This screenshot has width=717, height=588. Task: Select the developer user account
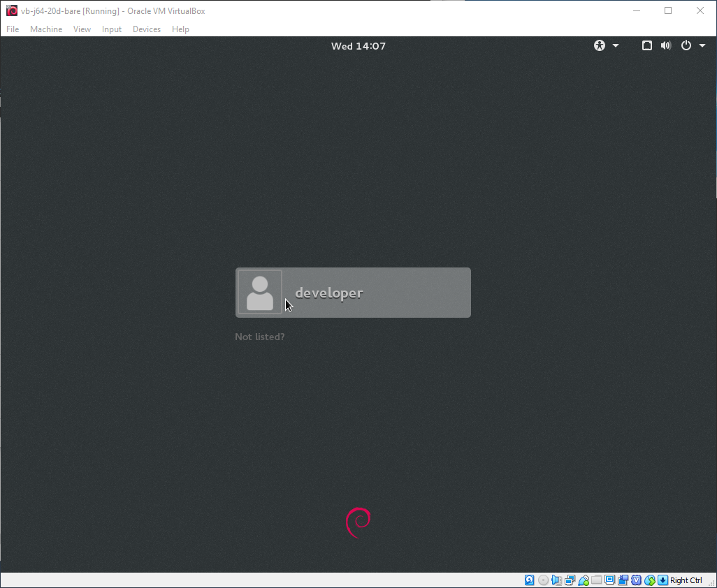353,293
